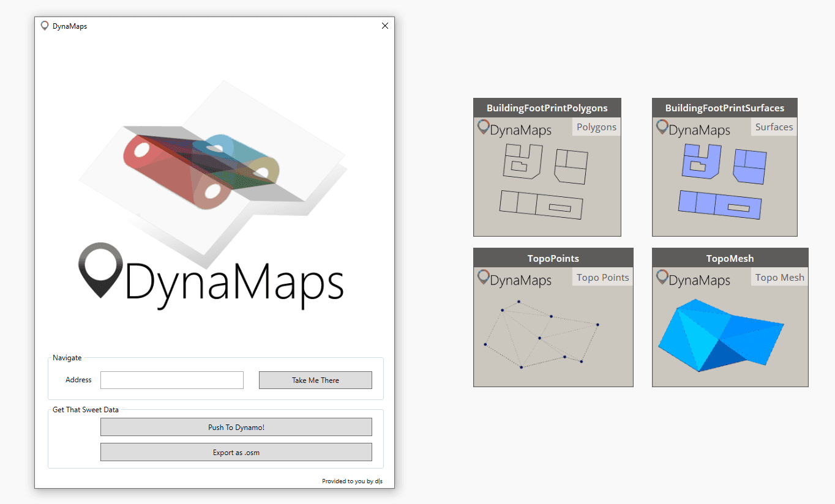Screen dimensions: 835x504
Task: Click Export as .osm button
Action: [236, 453]
